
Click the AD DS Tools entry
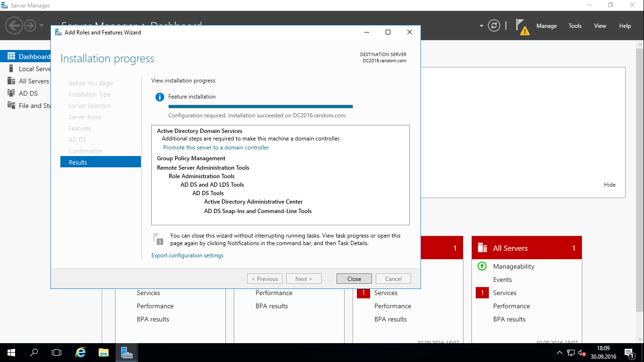pyautogui.click(x=208, y=193)
